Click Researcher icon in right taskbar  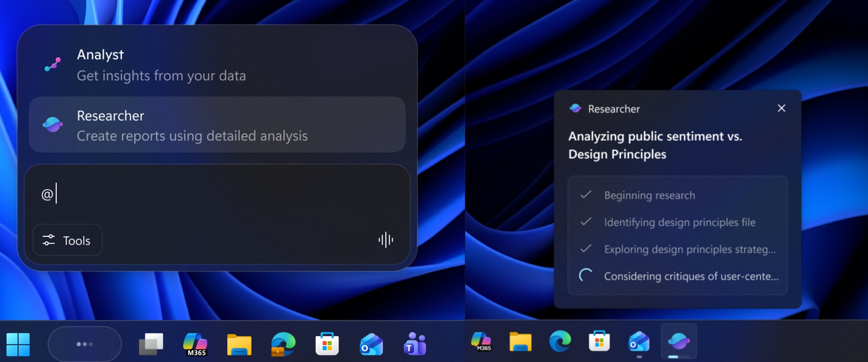[x=678, y=341]
